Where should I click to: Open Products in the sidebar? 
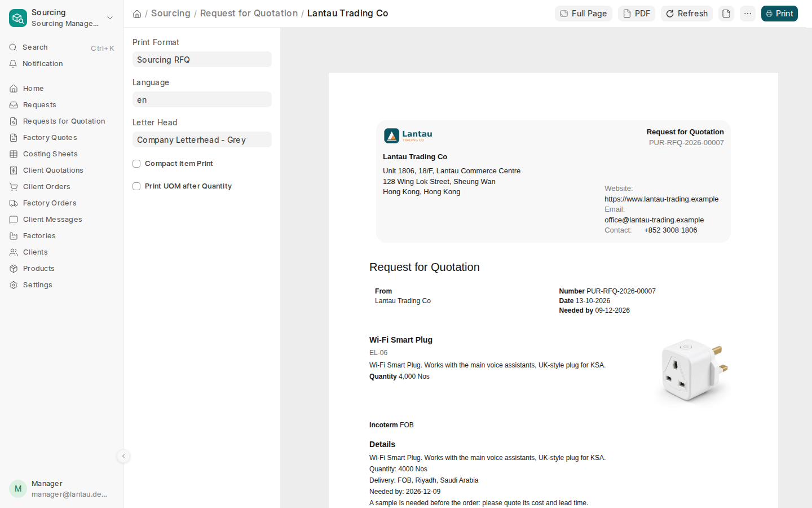tap(61, 269)
